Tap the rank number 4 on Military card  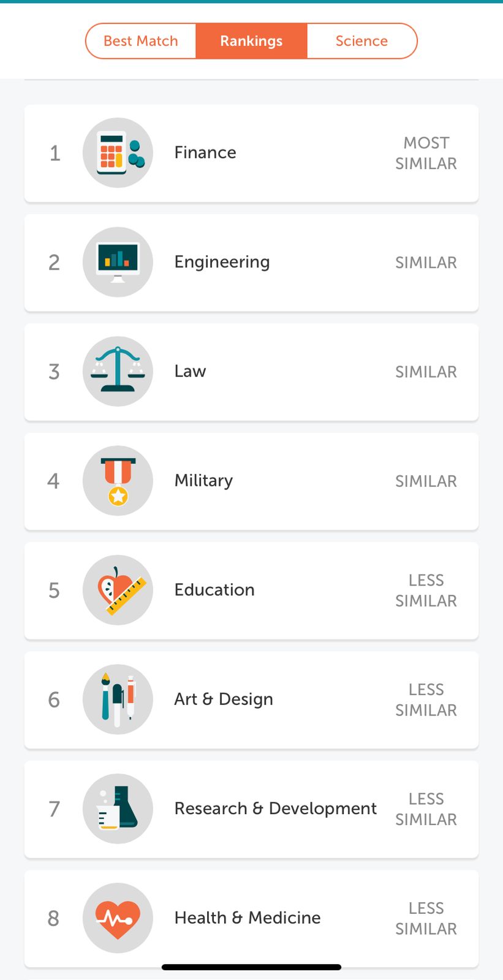54,481
